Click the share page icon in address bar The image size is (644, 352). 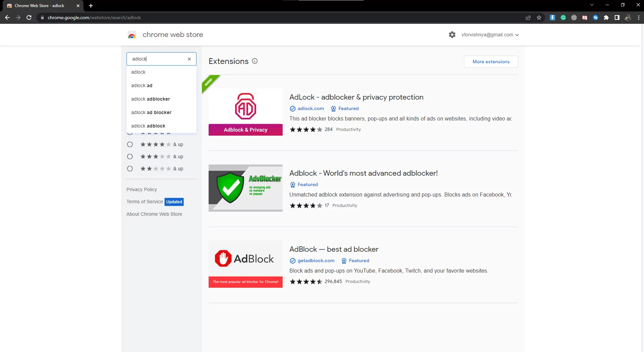point(528,17)
